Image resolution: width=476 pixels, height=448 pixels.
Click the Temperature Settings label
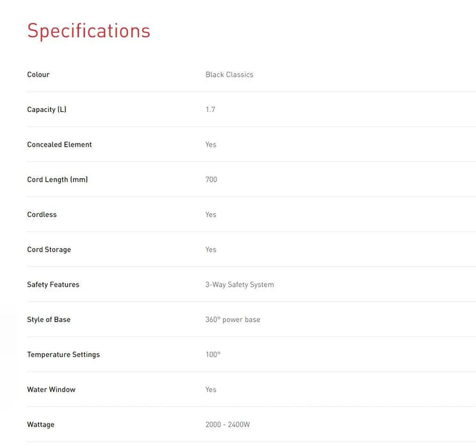coord(63,355)
